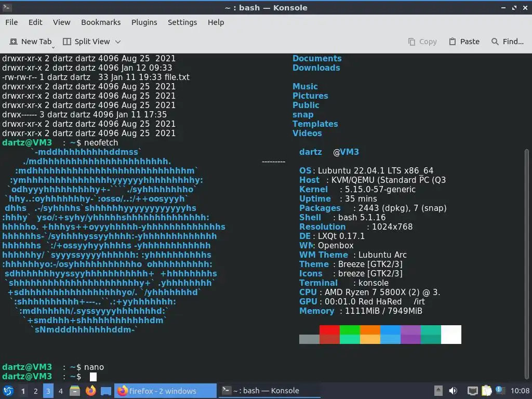The width and height of the screenshot is (532, 399).
Task: Click the teal neofetch color block
Action: point(431,335)
